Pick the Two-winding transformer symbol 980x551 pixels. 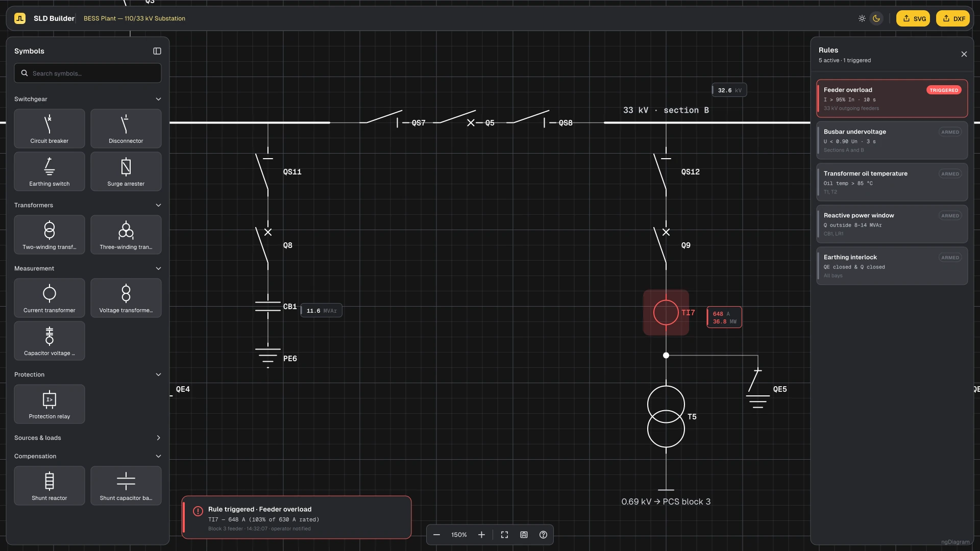(50, 235)
